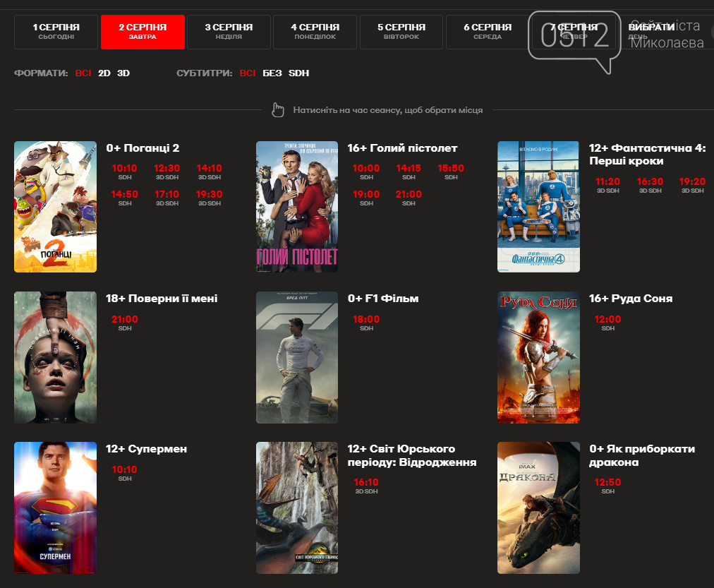The image size is (714, 588).
Task: Click the F1 Фільм poster
Action: [x=297, y=357]
